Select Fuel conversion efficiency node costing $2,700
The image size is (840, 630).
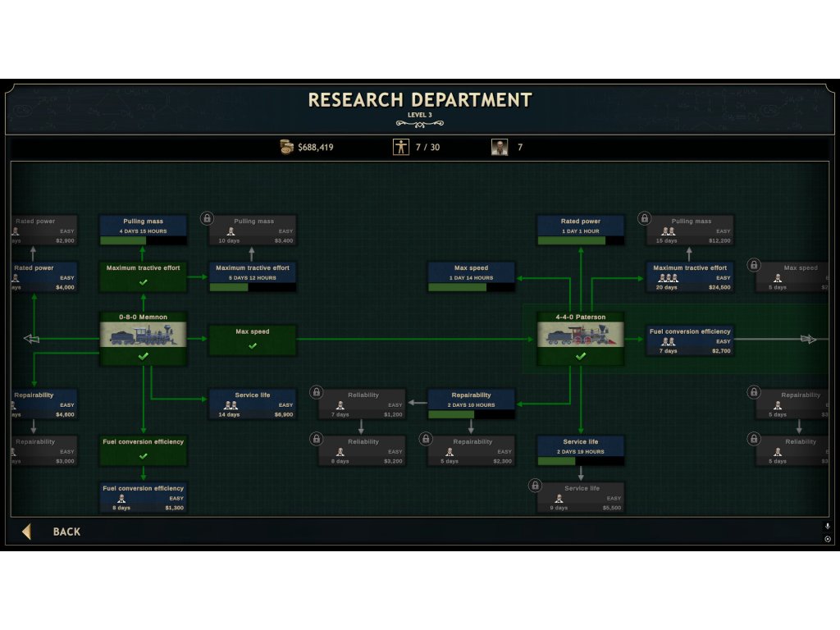point(690,340)
